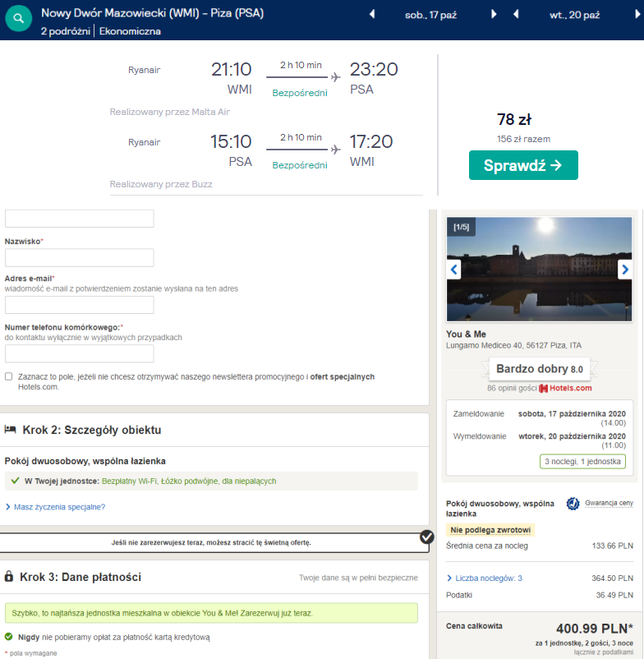Image resolution: width=644 pixels, height=659 pixels.
Task: Tick the newsletter opt-out checkbox
Action: [x=8, y=376]
